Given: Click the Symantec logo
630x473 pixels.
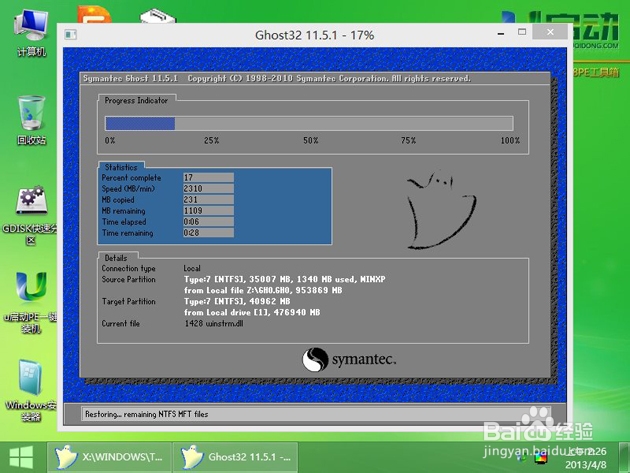Looking at the screenshot, I should (349, 359).
